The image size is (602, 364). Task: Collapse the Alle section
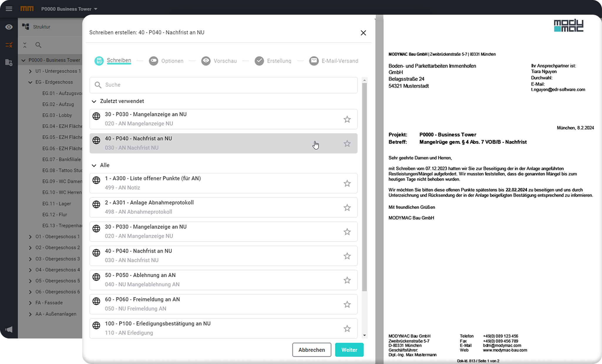pos(94,165)
